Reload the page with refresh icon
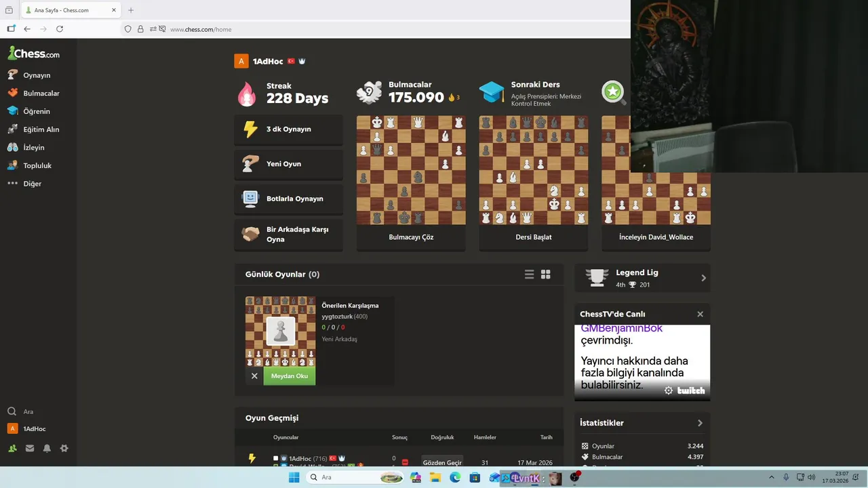868x488 pixels. tap(60, 29)
